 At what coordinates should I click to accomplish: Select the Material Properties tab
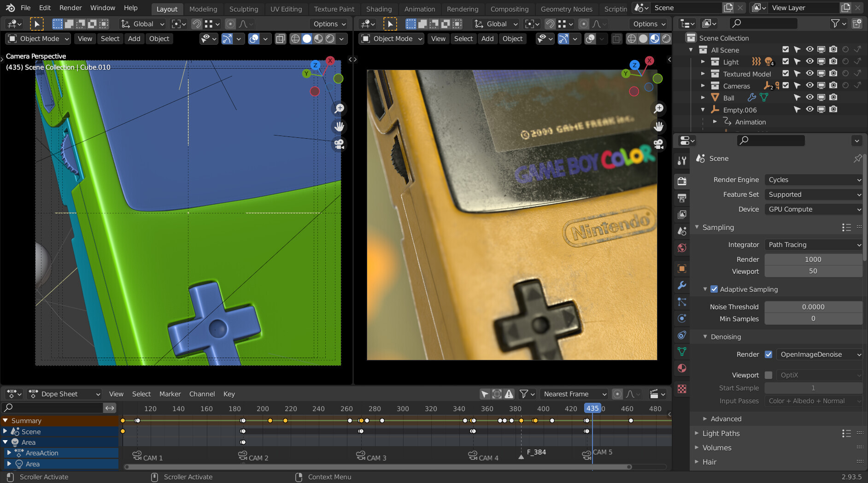(682, 368)
